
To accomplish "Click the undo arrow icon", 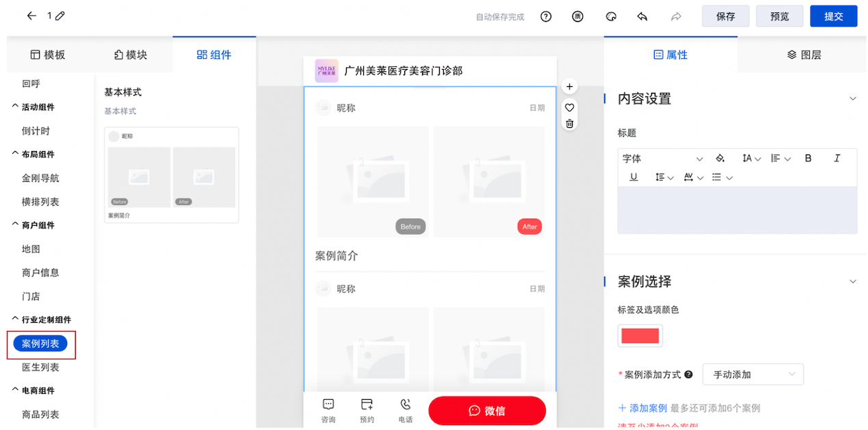I will point(642,16).
